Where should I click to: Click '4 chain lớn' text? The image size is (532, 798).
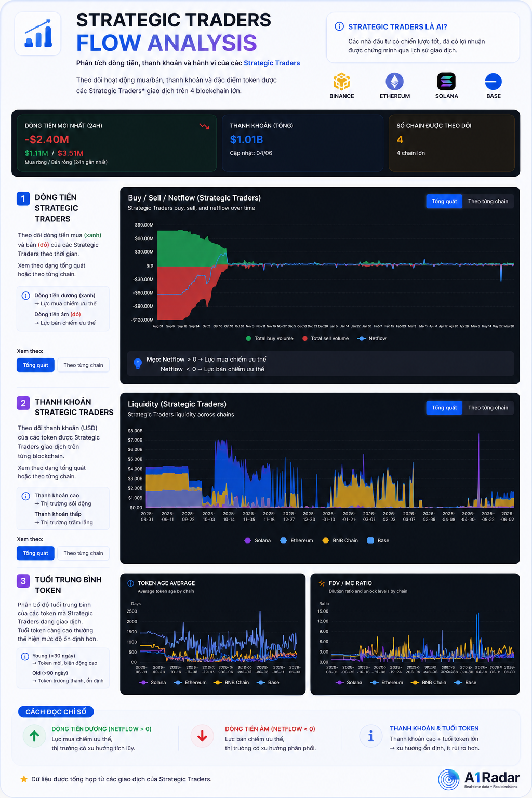(x=410, y=153)
